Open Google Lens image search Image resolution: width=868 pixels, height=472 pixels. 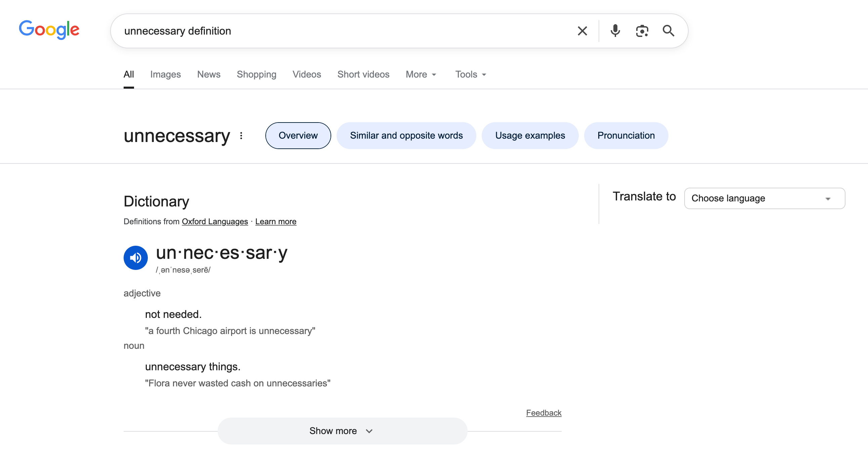pos(642,31)
